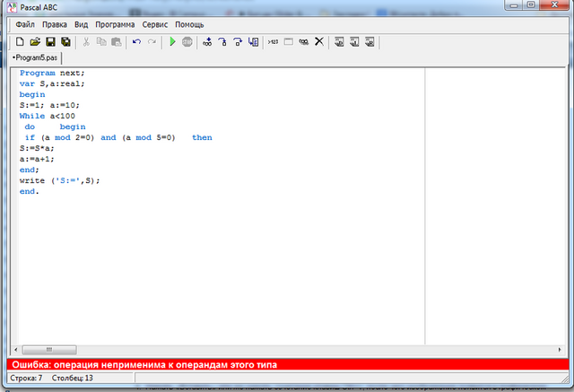This screenshot has height=392, width=574.
Task: Create a new file with the blank page icon
Action: click(20, 42)
